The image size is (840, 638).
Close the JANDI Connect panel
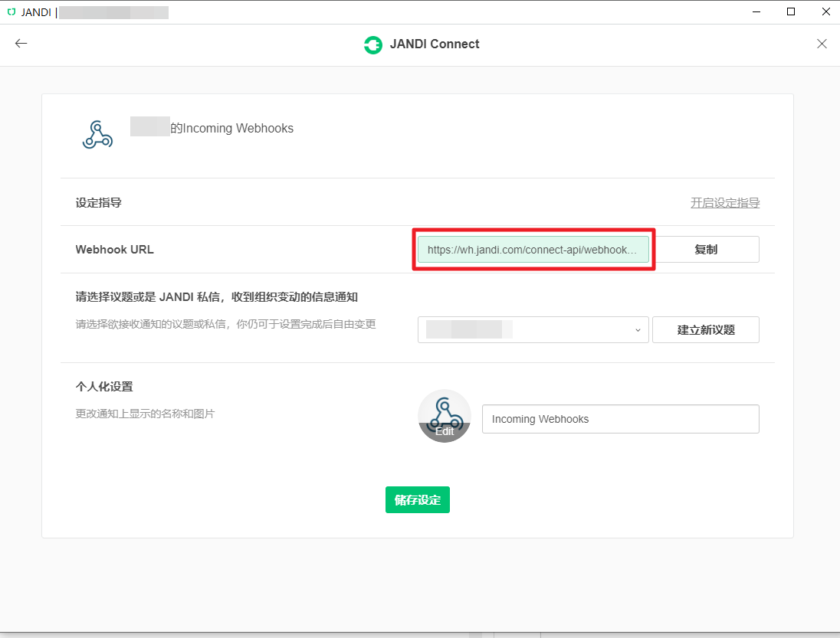tap(822, 44)
